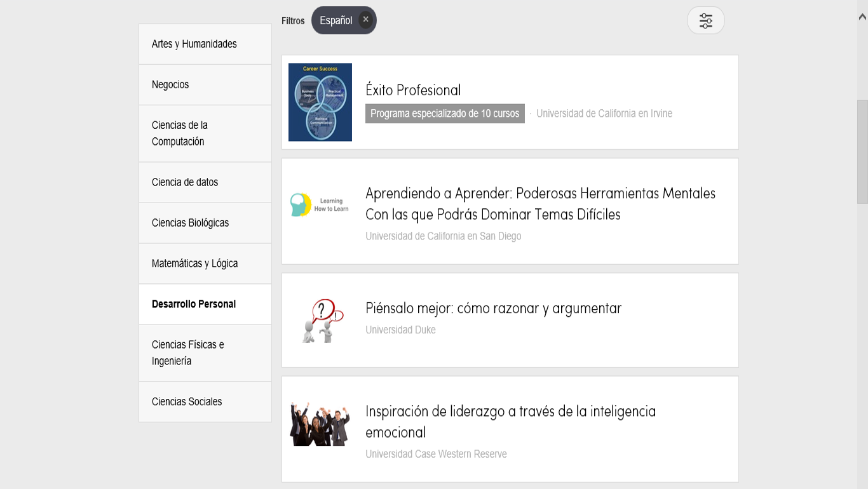Click the Éxito Profesional course thumbnail
This screenshot has width=868, height=489.
320,102
